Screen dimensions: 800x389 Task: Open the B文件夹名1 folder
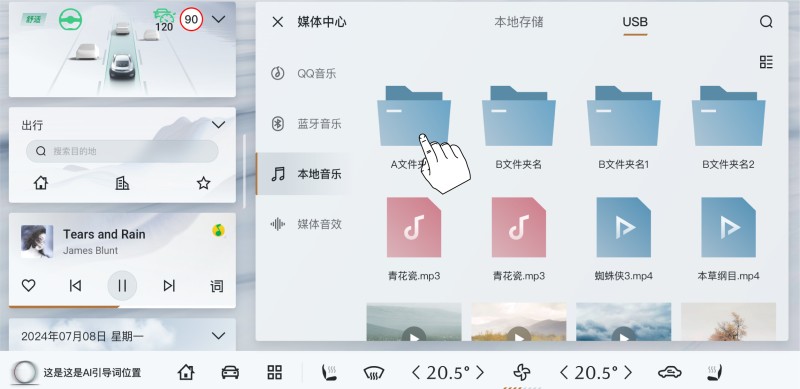coord(623,128)
